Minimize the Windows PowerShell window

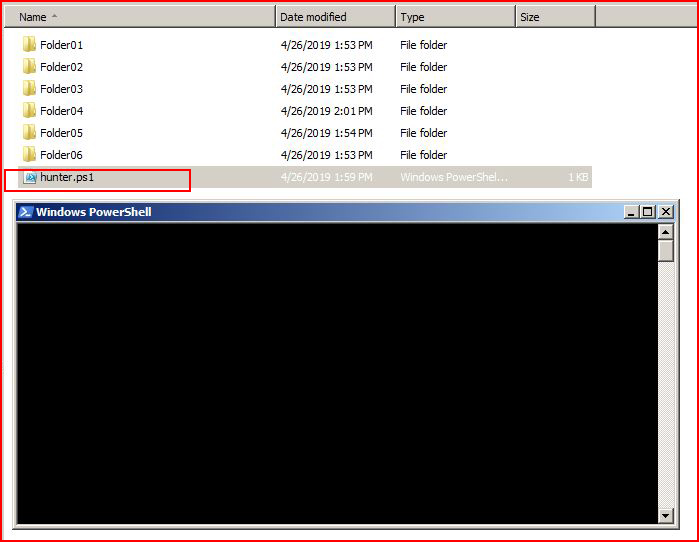click(631, 212)
